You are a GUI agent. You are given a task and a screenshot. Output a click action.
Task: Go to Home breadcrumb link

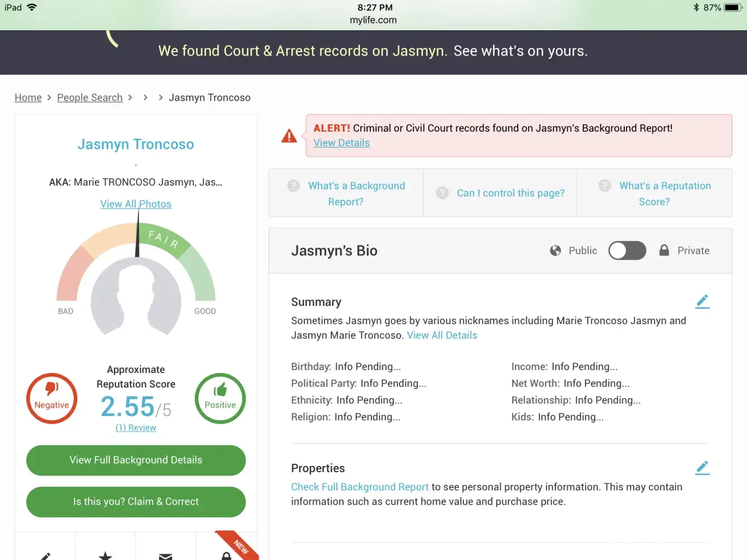[28, 97]
